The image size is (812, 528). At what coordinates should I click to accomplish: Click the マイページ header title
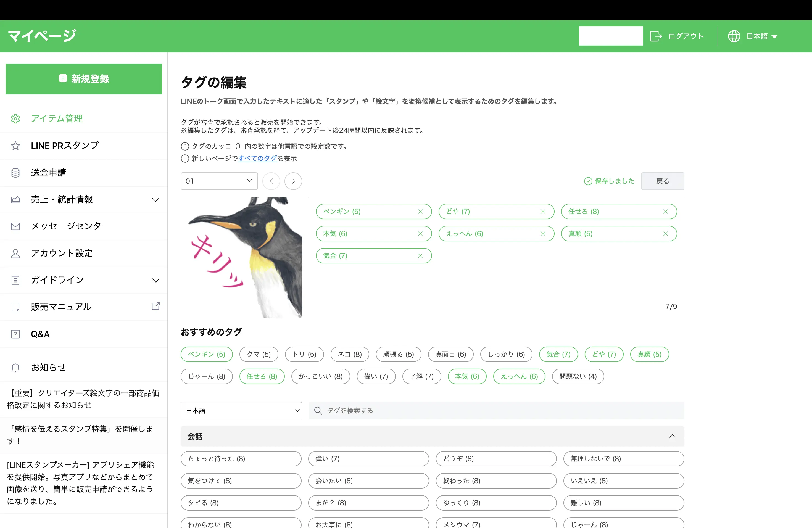click(x=42, y=36)
